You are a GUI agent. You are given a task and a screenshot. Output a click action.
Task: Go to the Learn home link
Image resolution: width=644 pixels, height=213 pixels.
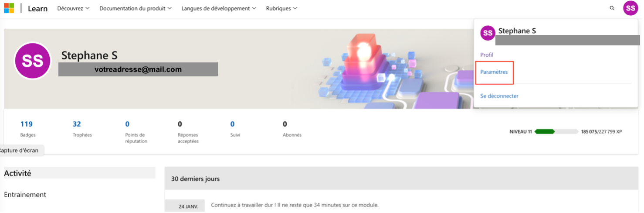(37, 9)
